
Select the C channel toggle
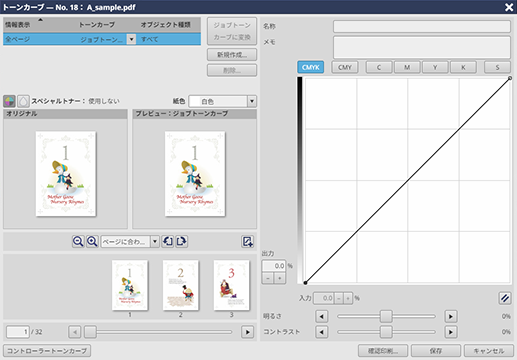pyautogui.click(x=379, y=67)
